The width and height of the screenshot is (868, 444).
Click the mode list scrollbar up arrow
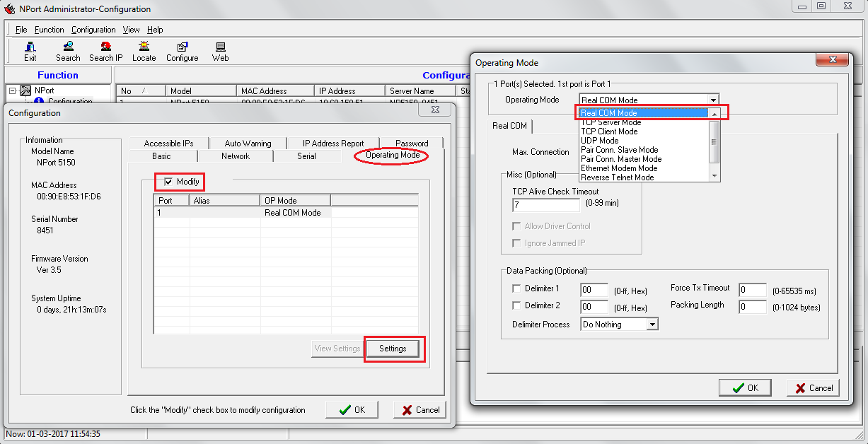tap(714, 114)
